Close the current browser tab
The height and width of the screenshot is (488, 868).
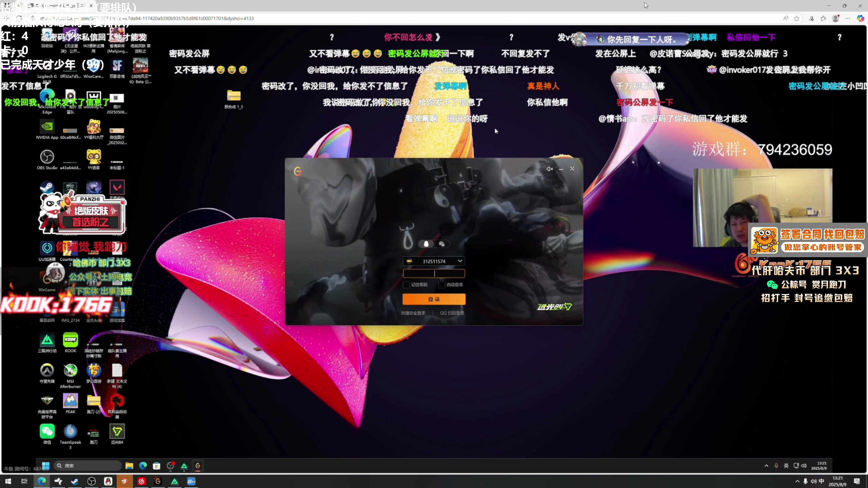[91, 5]
